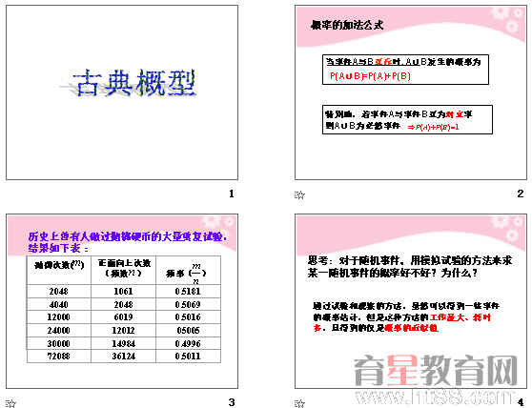The image size is (532, 408).
Task: Click the blue 古典概型 WordArt title
Action: pos(134,83)
